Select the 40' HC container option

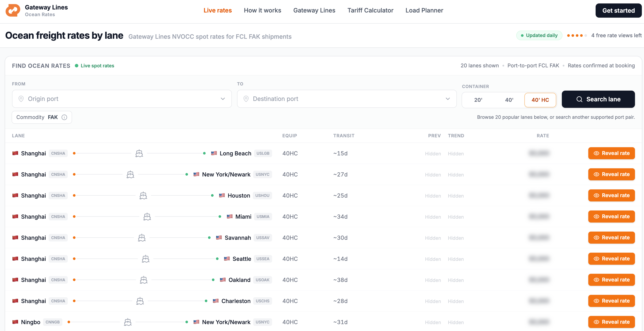coord(540,100)
